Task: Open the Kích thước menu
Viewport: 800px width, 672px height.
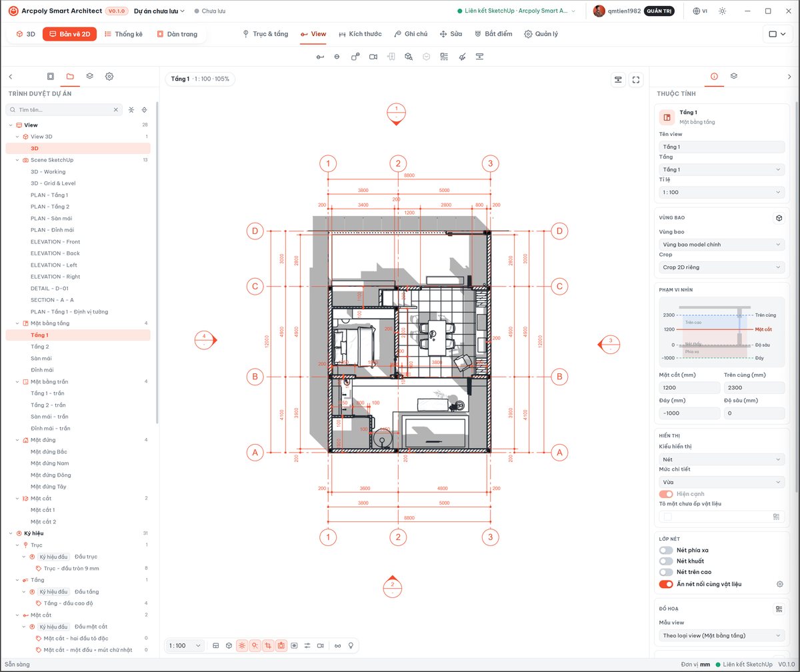Action: click(360, 34)
